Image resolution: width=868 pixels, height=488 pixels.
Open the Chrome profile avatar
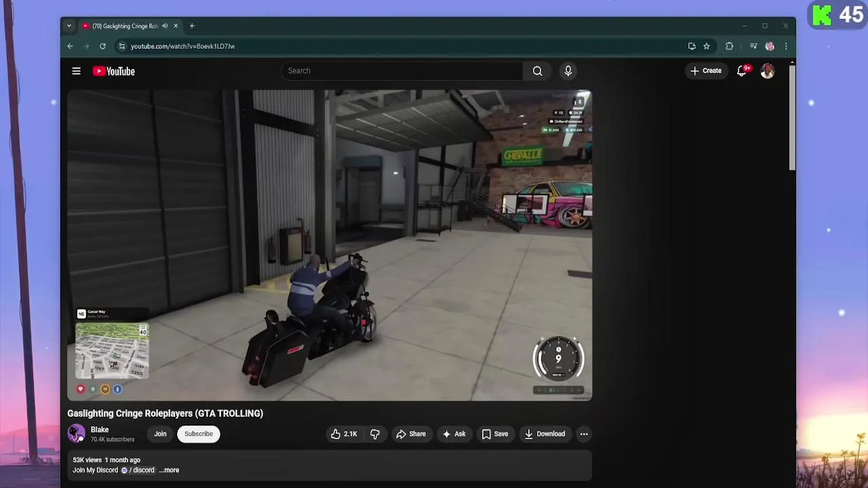click(x=770, y=46)
